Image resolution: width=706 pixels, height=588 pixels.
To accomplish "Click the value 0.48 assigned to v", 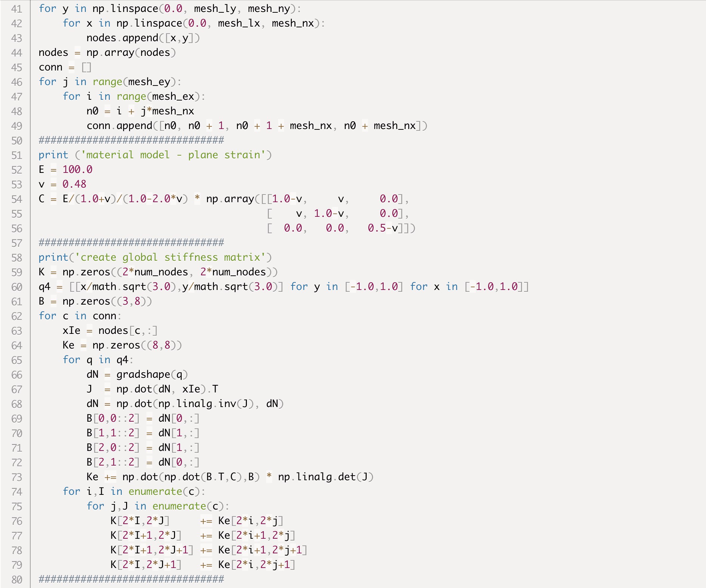I will click(74, 184).
